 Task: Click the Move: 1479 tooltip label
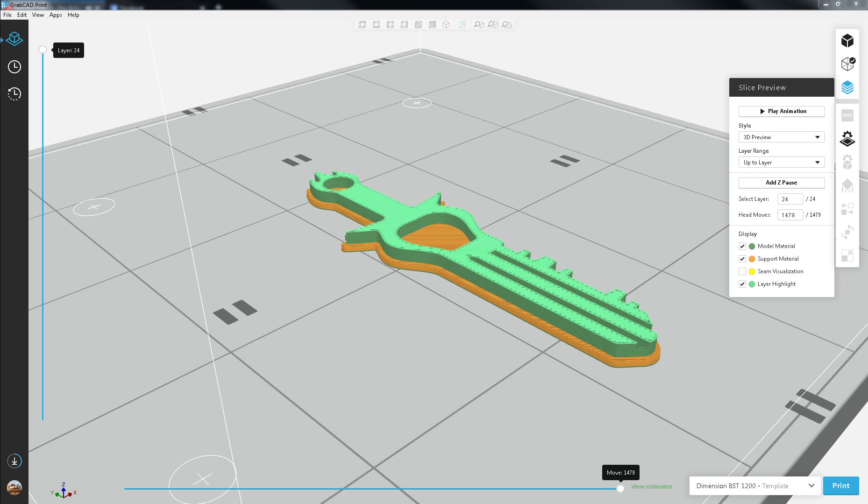[621, 473]
